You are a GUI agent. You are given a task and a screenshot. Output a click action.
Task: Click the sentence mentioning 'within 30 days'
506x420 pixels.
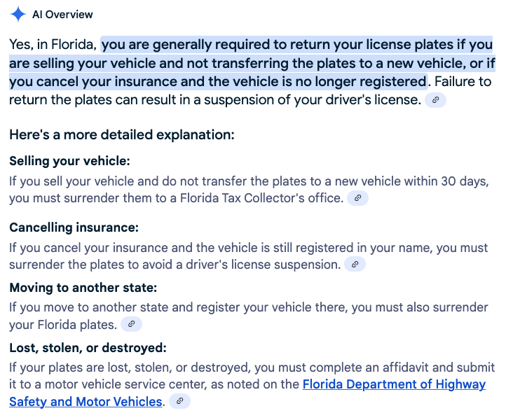point(249,190)
